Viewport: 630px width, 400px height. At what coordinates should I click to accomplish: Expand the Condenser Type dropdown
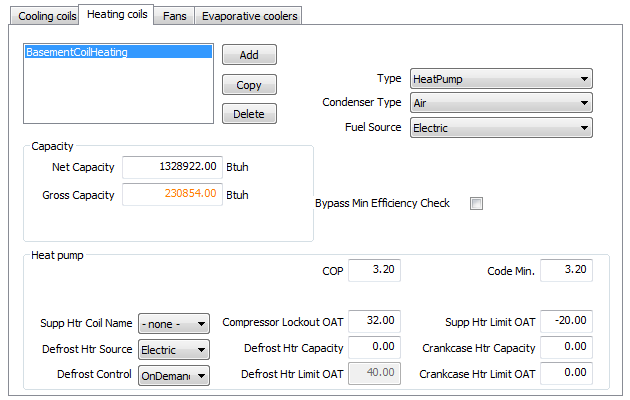(501, 103)
